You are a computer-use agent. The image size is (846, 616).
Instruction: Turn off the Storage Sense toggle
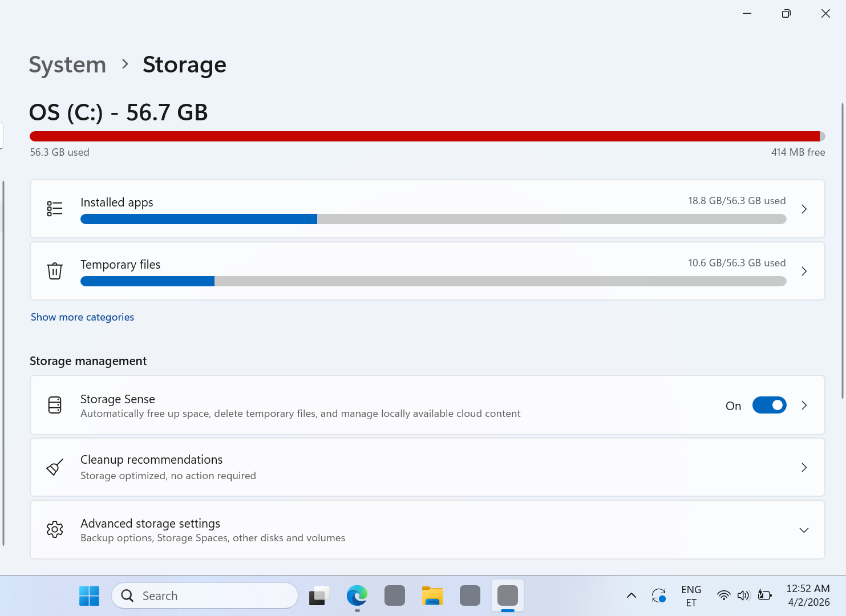769,405
